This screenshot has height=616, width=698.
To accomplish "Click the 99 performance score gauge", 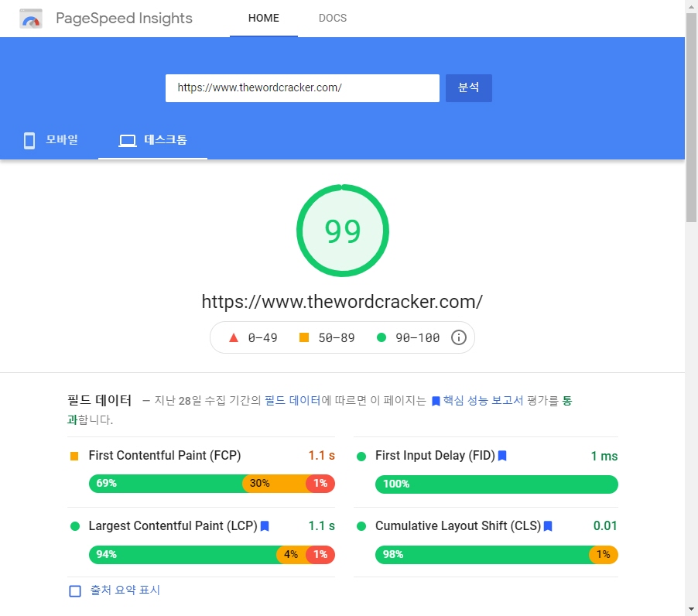I will [342, 231].
